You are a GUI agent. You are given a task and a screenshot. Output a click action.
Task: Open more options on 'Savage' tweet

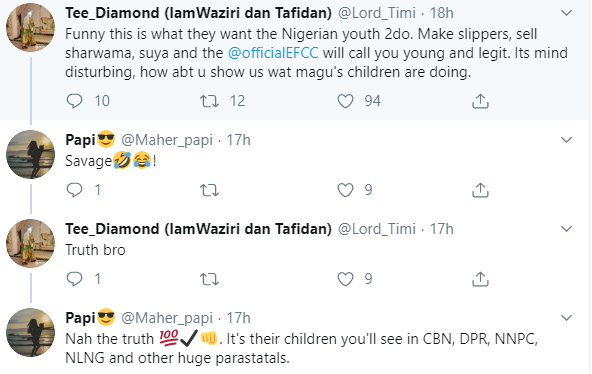566,140
